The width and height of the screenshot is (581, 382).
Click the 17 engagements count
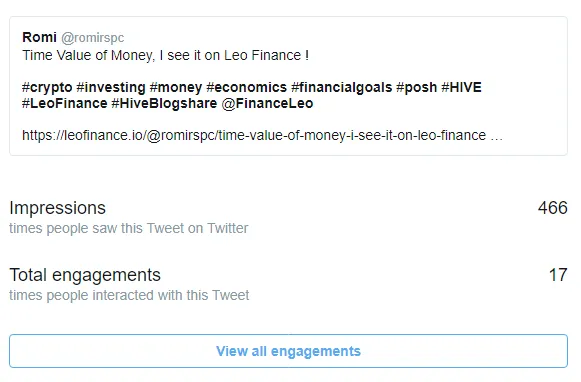tap(558, 275)
